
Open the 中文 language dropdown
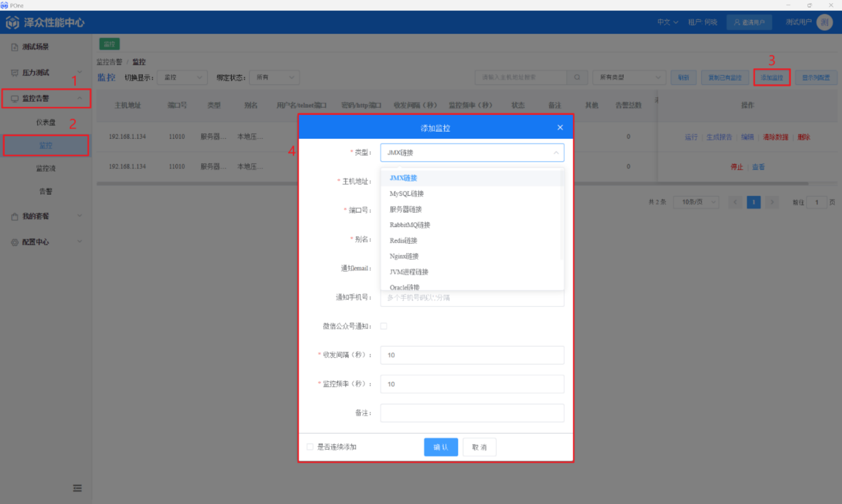(667, 23)
